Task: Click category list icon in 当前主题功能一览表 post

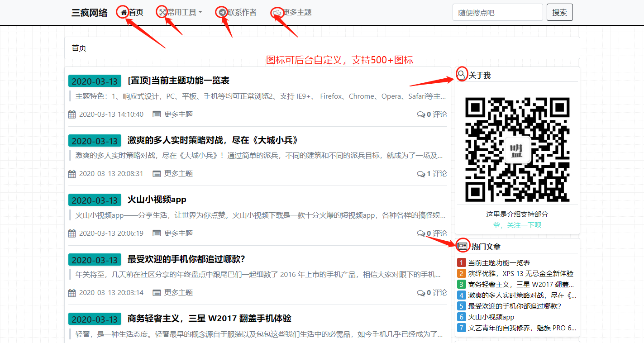Action: [x=157, y=114]
